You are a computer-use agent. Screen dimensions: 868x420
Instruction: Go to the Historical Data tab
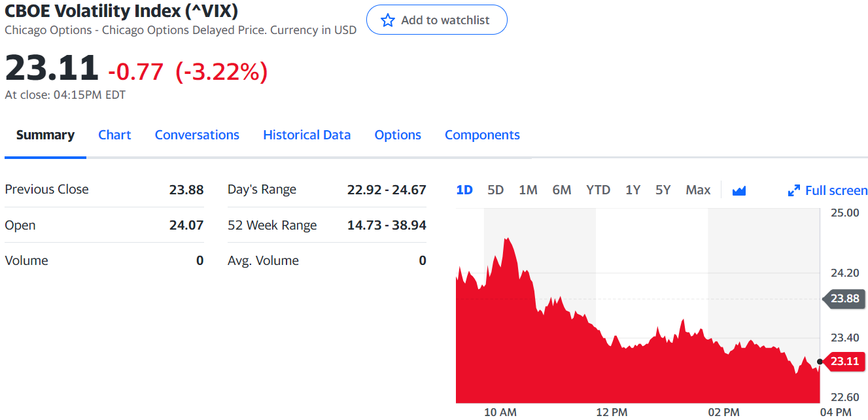(307, 135)
